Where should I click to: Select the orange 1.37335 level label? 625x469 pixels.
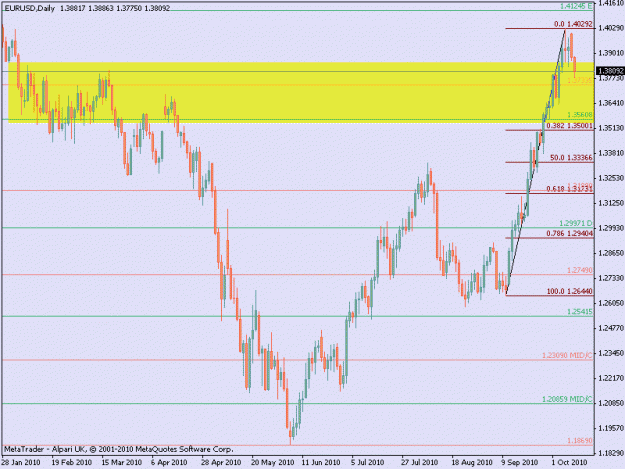pos(580,80)
